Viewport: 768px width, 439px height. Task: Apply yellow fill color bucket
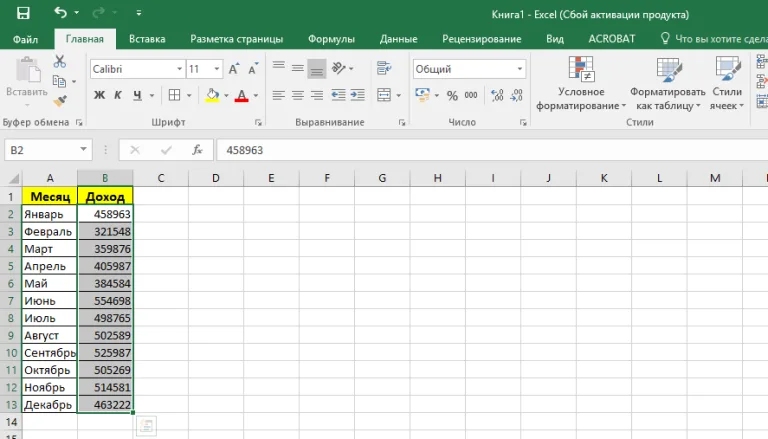point(213,95)
